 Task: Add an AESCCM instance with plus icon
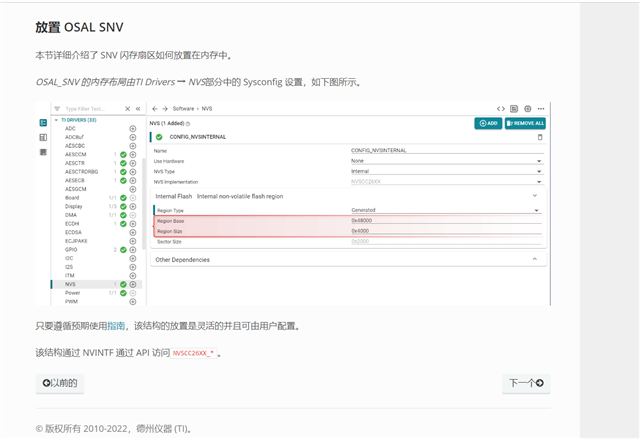tap(133, 155)
